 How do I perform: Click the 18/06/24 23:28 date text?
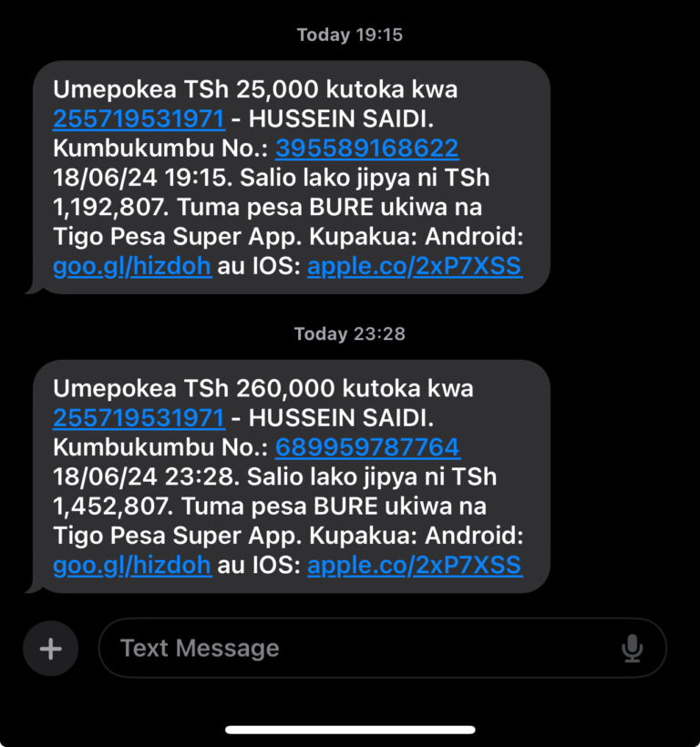147,476
